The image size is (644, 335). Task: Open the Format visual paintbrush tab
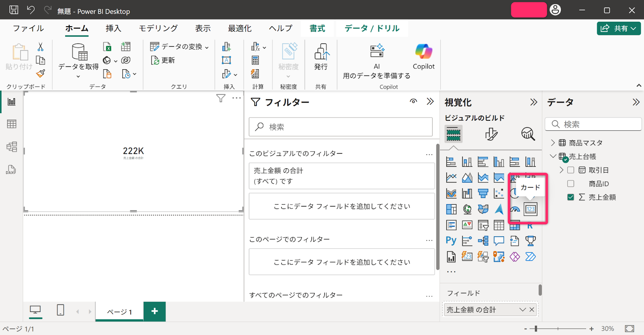491,134
